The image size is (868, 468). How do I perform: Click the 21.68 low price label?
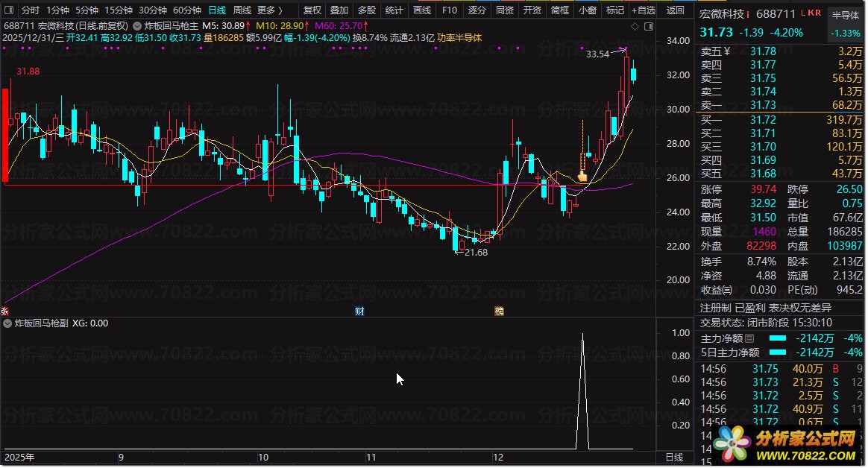(x=476, y=252)
